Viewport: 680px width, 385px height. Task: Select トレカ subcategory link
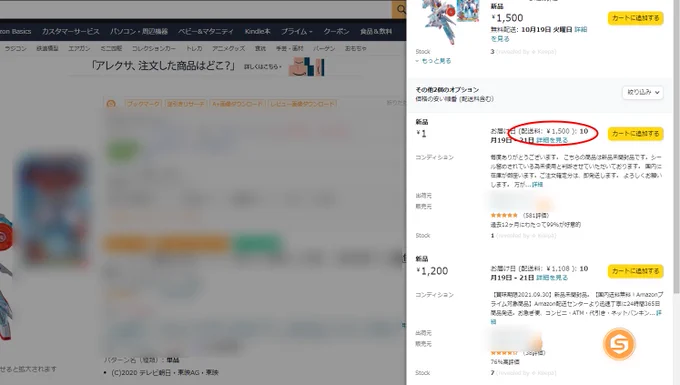point(194,49)
